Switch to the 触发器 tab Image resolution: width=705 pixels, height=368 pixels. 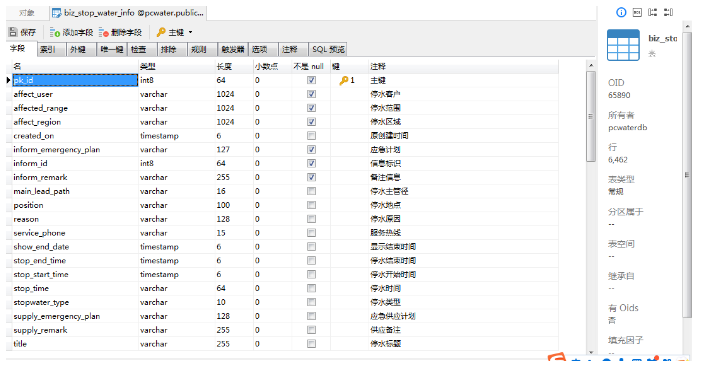[x=233, y=49]
